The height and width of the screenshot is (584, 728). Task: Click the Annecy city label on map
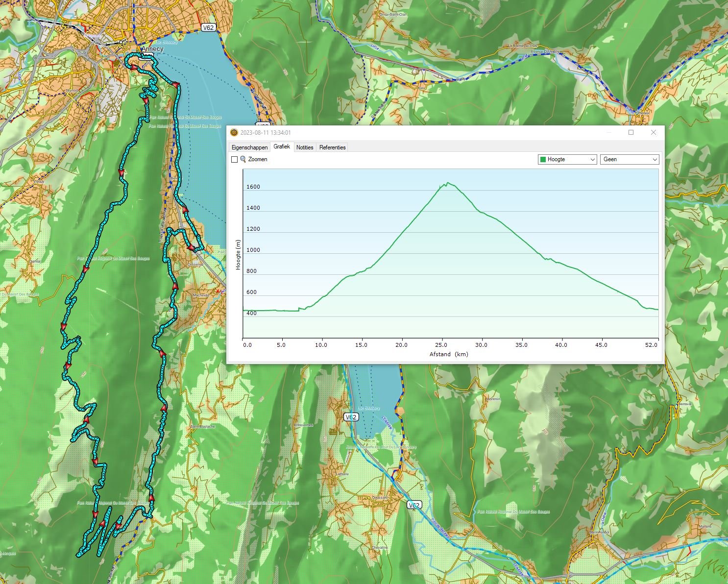coord(152,49)
